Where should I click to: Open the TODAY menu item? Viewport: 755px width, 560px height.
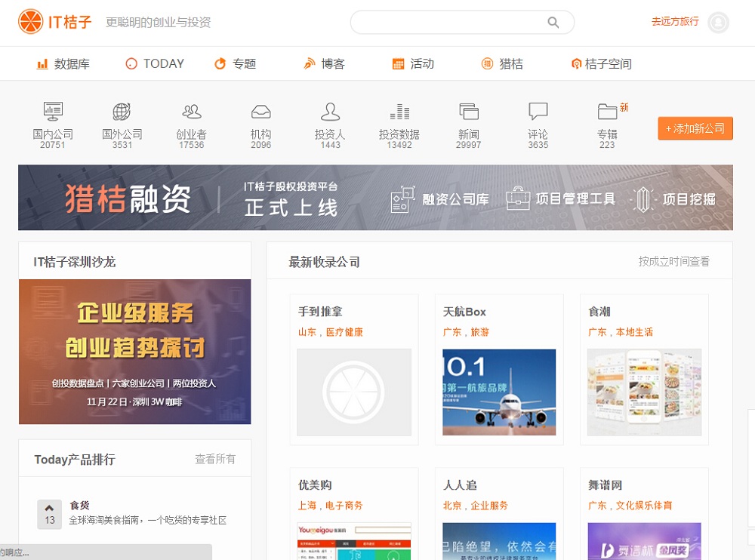[155, 63]
